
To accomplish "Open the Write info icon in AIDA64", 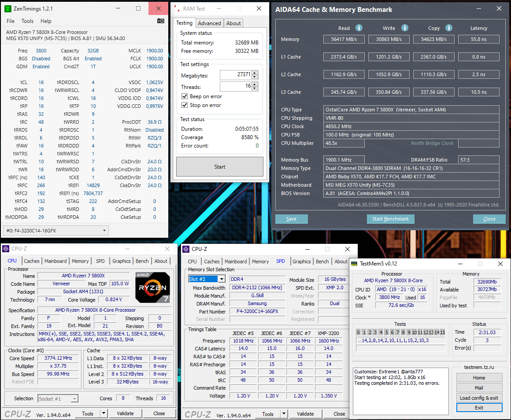I will pos(405,28).
